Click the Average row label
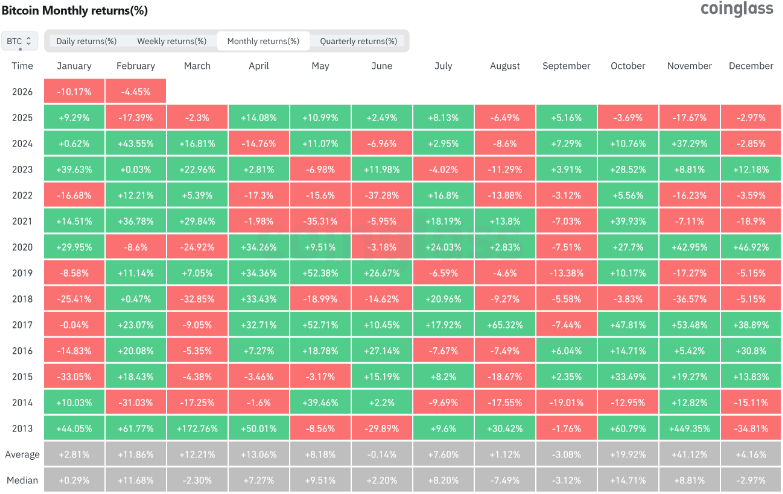 coord(22,454)
